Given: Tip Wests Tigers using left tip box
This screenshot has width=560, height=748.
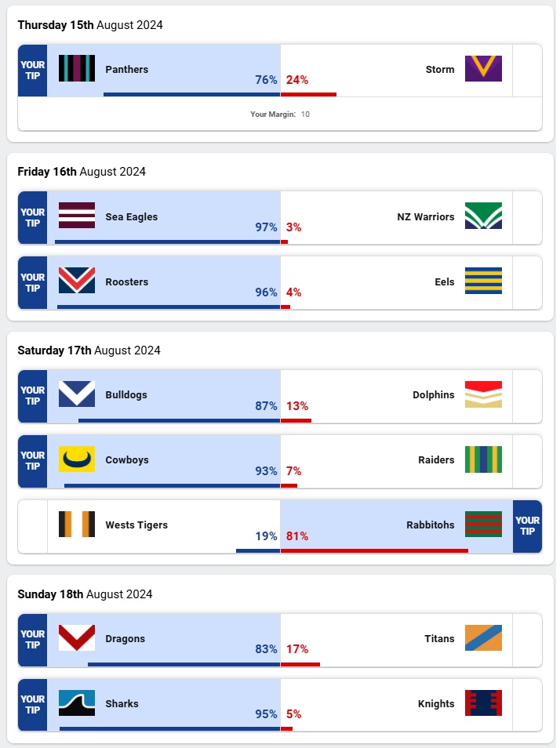Looking at the screenshot, I should click(x=32, y=525).
